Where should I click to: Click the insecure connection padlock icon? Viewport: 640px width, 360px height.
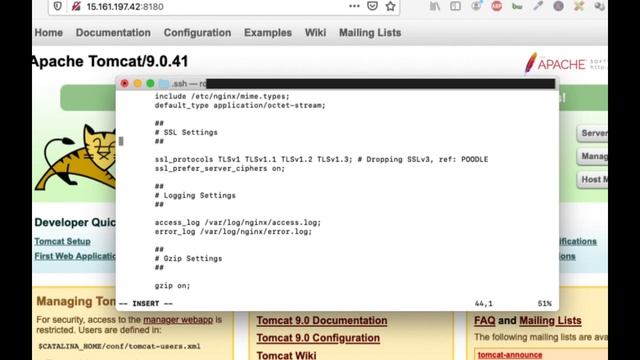[x=76, y=6]
